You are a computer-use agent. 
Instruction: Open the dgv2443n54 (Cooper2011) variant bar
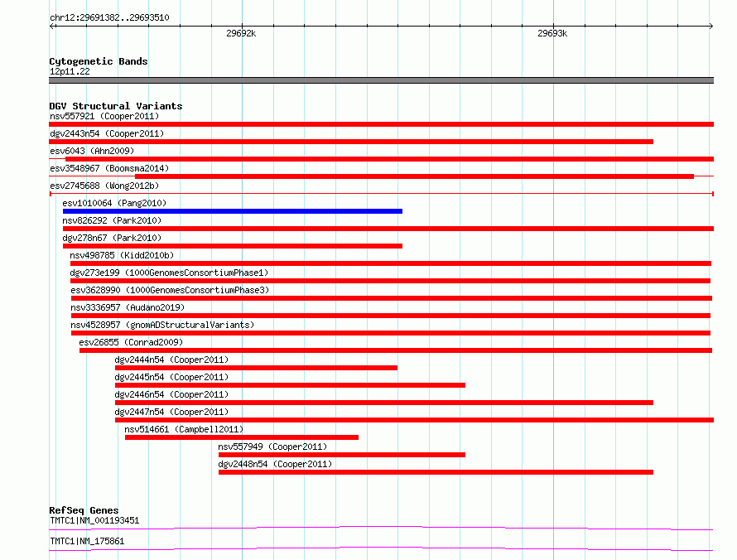(351, 142)
